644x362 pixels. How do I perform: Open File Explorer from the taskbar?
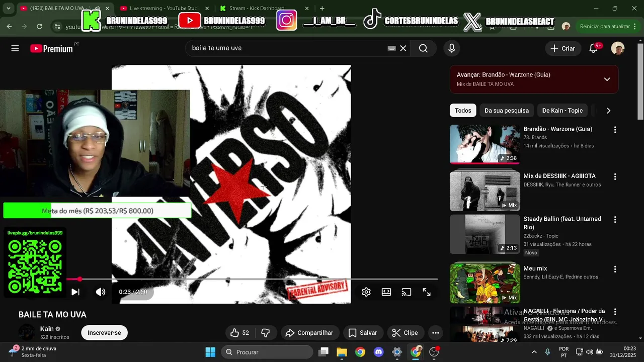point(342,352)
